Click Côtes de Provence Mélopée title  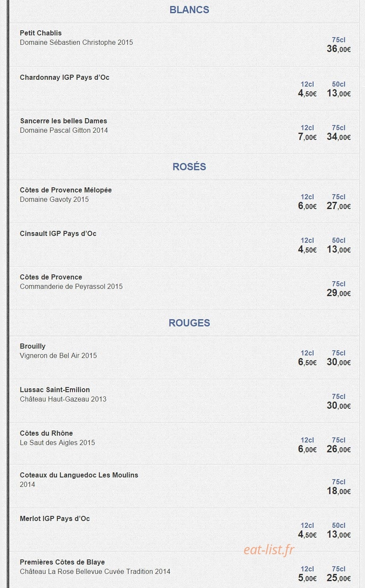point(66,190)
